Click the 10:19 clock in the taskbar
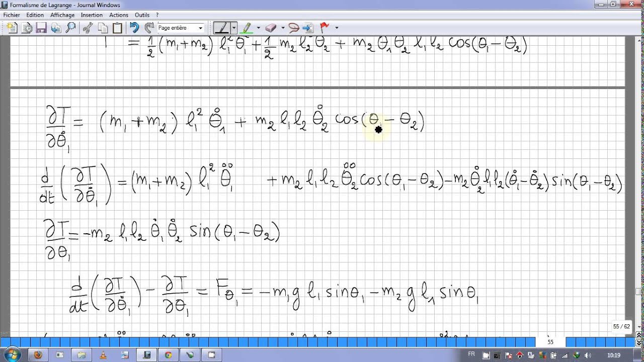Image resolution: width=644 pixels, height=362 pixels. (613, 355)
